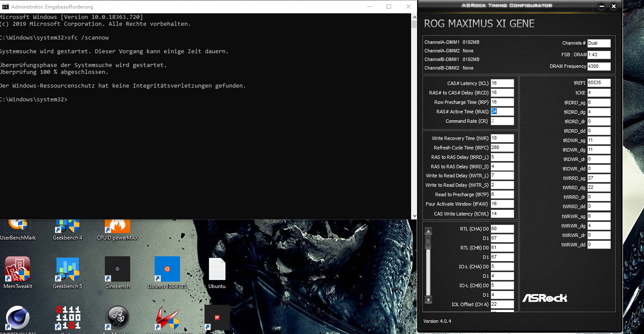
Task: Select the Ubuntu 18.04 LTS shortcut
Action: click(167, 273)
